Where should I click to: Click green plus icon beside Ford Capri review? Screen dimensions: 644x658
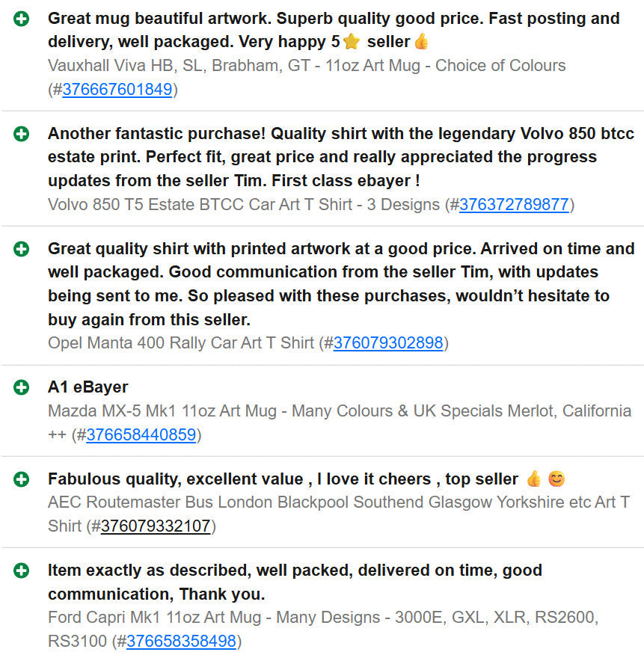point(22,571)
